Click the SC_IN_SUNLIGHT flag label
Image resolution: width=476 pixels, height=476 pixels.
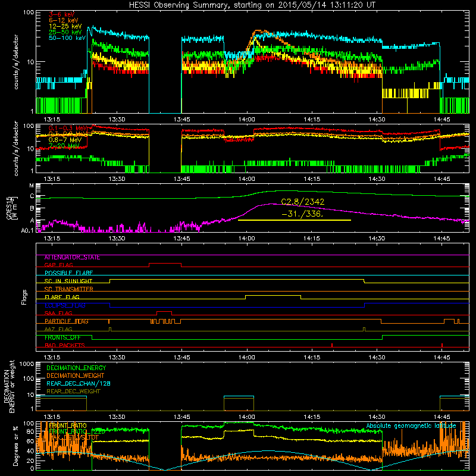tap(68, 281)
